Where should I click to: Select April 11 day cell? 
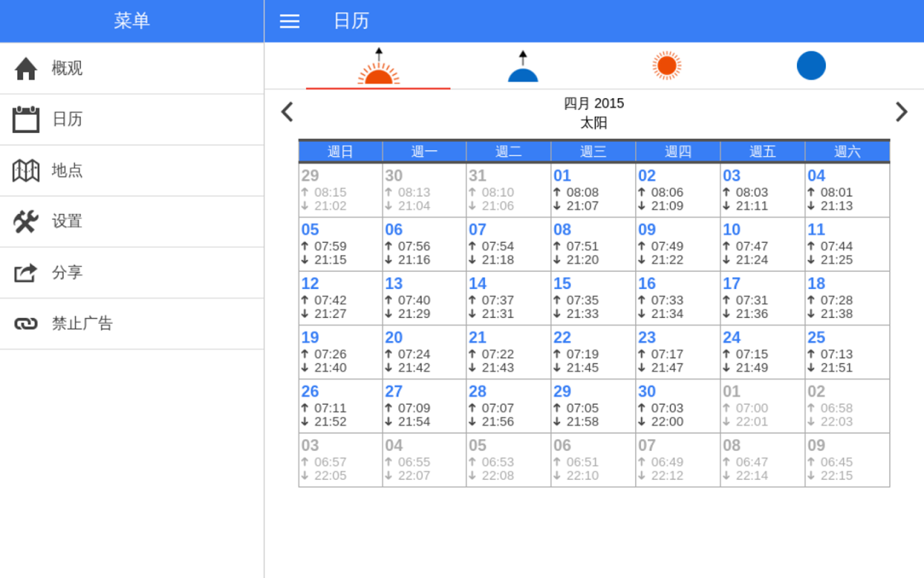coord(847,244)
